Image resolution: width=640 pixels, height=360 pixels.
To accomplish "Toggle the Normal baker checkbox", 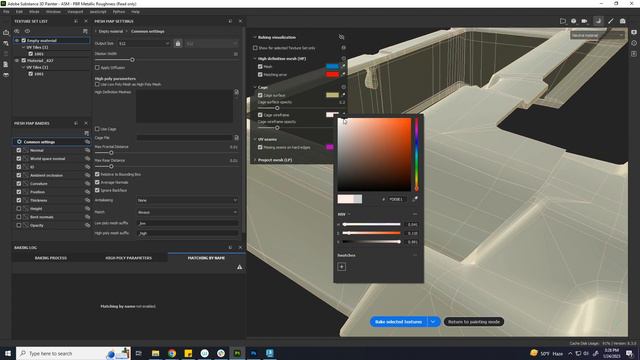I will [x=19, y=150].
